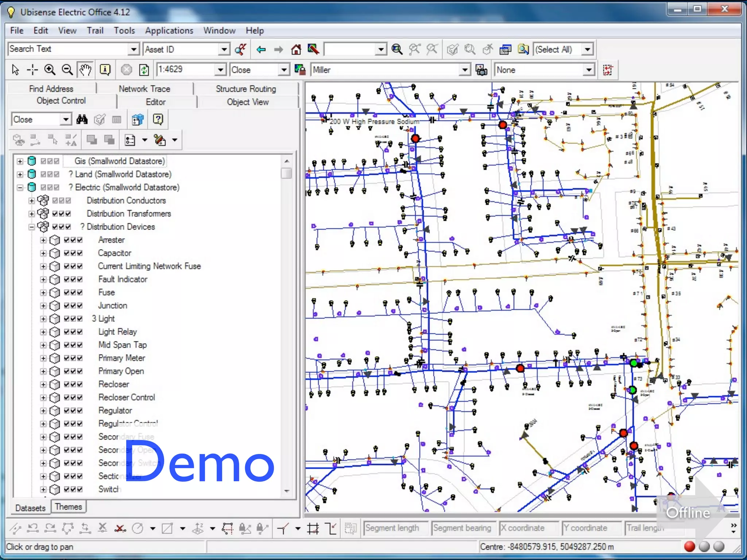Toggle Light visibility checkboxes
This screenshot has width=747, height=560.
[73, 319]
